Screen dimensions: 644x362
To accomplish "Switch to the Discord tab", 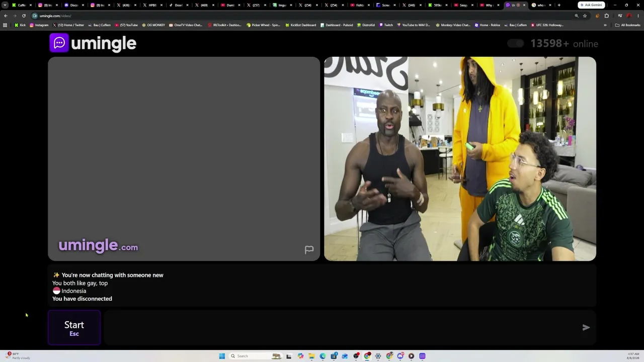I will point(74,5).
